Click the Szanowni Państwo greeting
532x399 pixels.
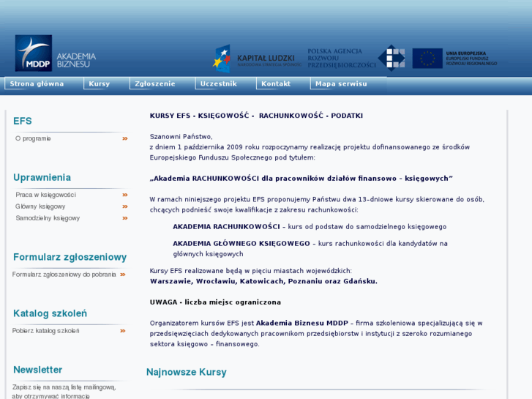181,137
